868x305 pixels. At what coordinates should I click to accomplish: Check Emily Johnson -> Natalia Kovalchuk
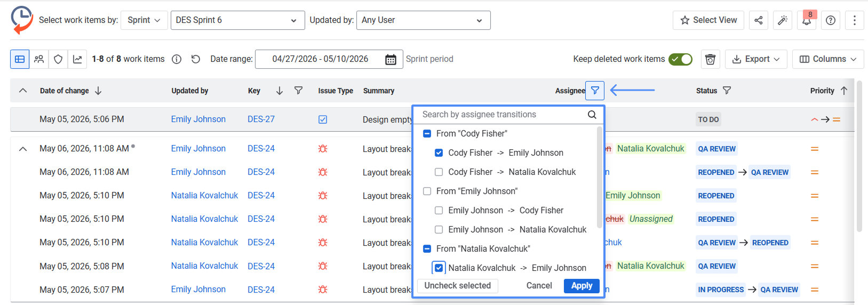(x=439, y=230)
